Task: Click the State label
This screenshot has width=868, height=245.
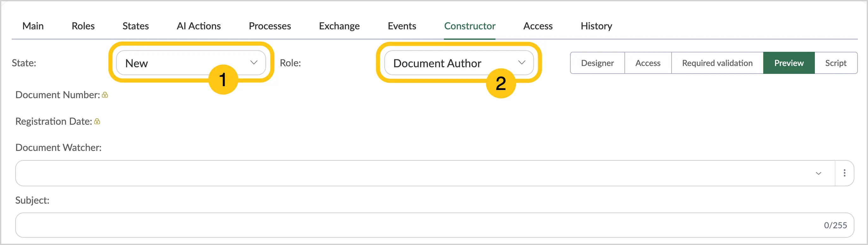Action: point(24,63)
